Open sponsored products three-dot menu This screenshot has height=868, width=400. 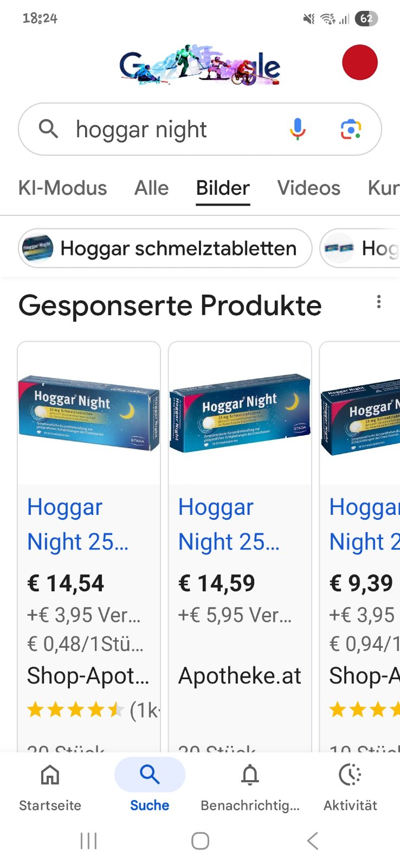379,302
